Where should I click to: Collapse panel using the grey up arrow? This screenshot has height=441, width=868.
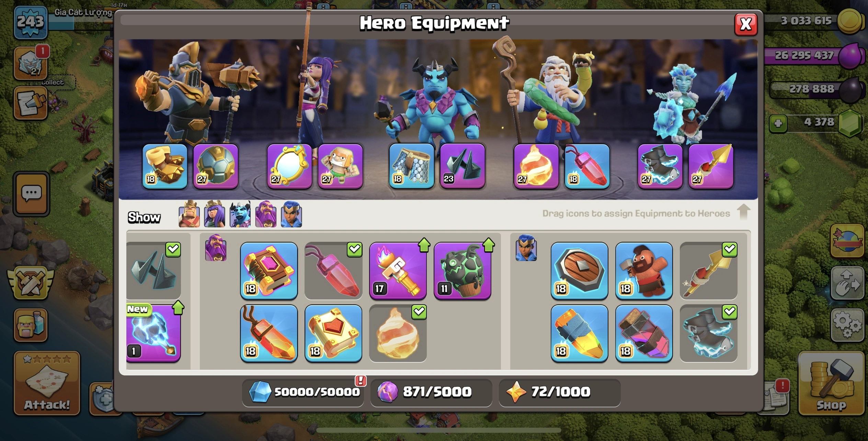tap(743, 211)
